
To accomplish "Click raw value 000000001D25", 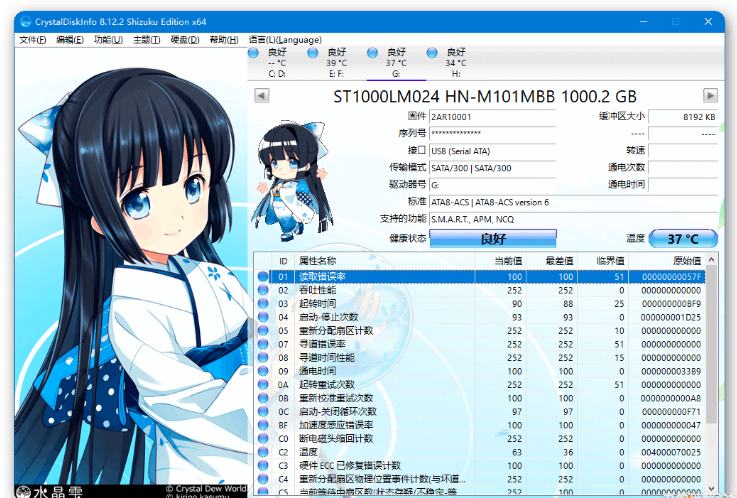I will click(671, 317).
